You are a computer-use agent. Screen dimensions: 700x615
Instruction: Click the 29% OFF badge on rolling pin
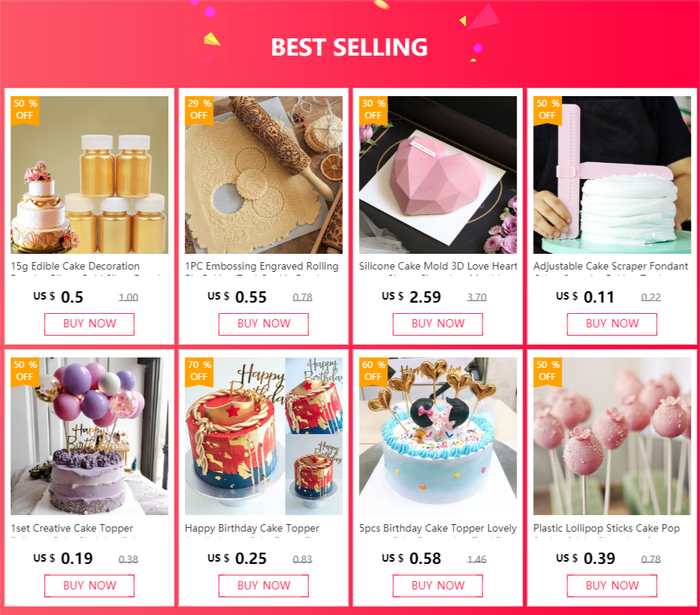199,110
